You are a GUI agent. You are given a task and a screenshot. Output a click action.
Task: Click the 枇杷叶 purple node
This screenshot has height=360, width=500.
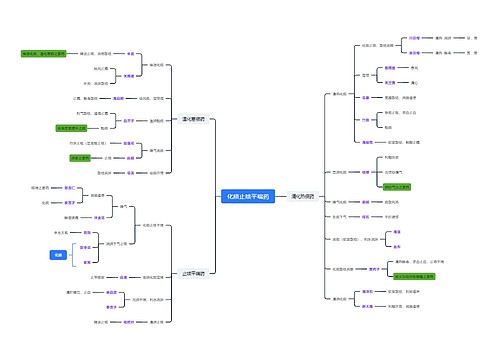click(129, 322)
